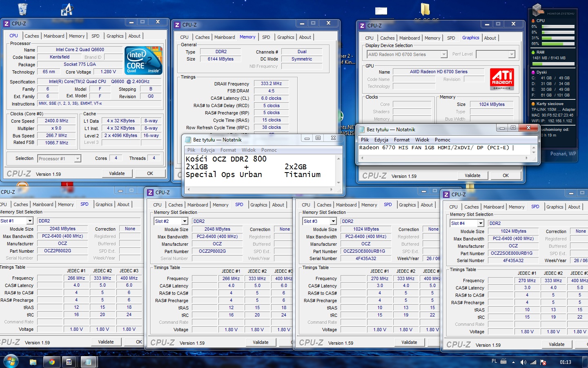The image size is (588, 368).
Task: Open Windows Explorer from the taskbar
Action: [x=33, y=362]
